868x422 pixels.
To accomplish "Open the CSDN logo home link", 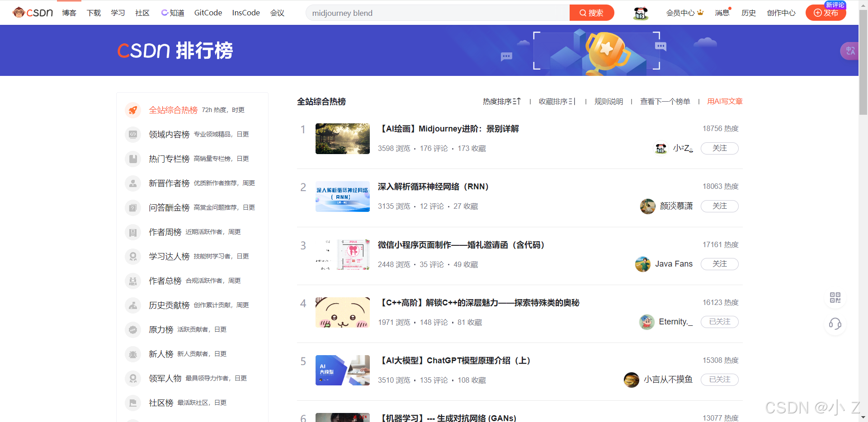I will 33,13.
